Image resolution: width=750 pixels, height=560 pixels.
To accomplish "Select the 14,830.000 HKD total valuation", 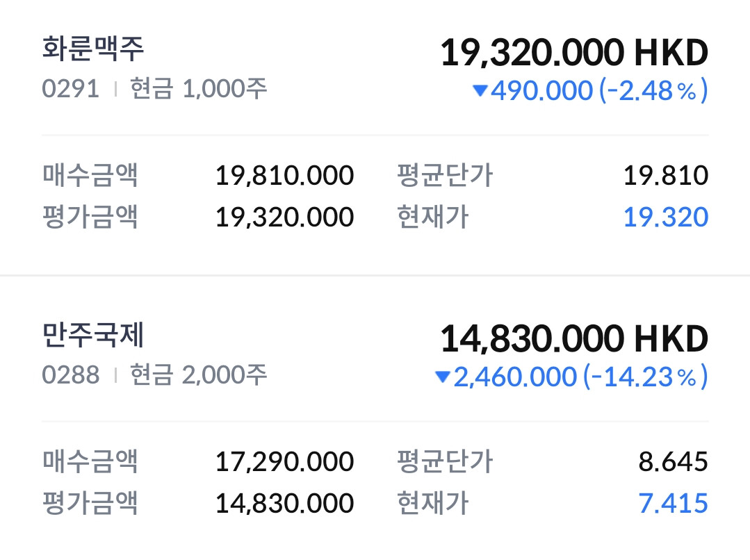I will point(574,339).
